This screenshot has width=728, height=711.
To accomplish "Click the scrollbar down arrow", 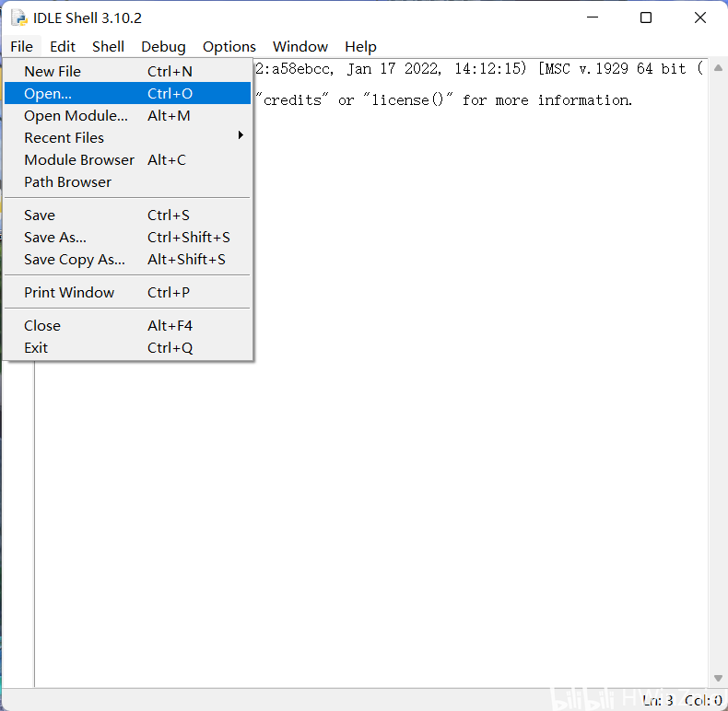I will coord(718,678).
